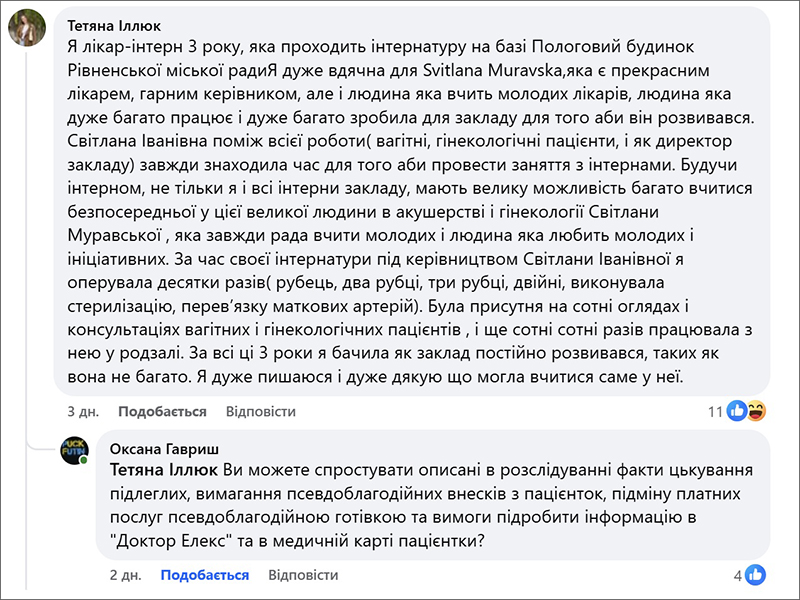Toggle Подобається on Оксана Гавриш's reply
The height and width of the screenshot is (600, 800).
(x=204, y=575)
